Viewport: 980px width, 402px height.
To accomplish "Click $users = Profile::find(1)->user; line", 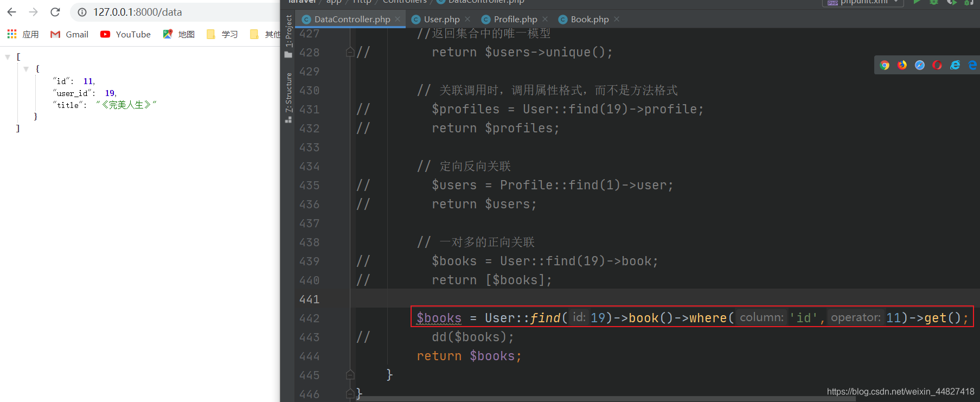I will 553,185.
